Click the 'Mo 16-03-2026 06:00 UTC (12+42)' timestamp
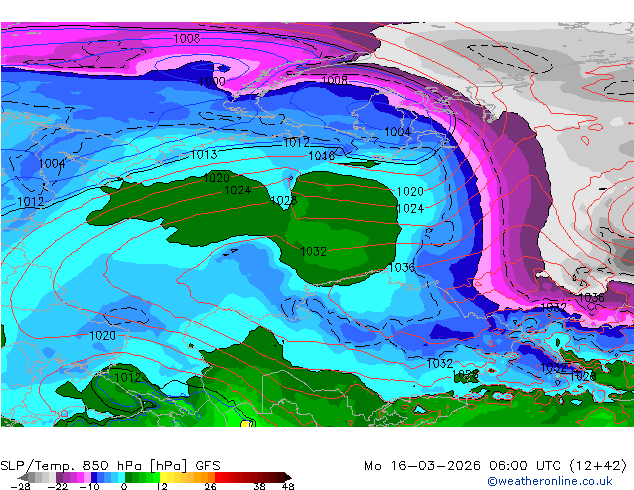Screen dimensions: 634x490 pyautogui.click(x=496, y=466)
